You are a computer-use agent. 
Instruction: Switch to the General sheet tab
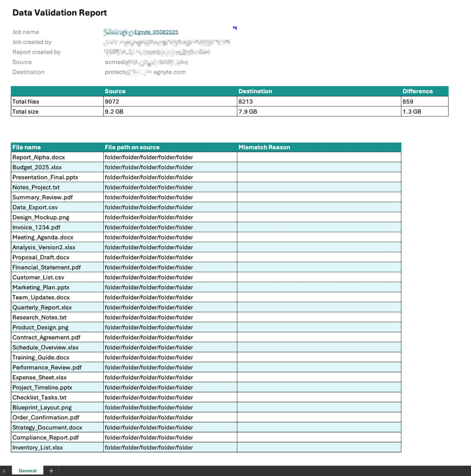click(28, 471)
